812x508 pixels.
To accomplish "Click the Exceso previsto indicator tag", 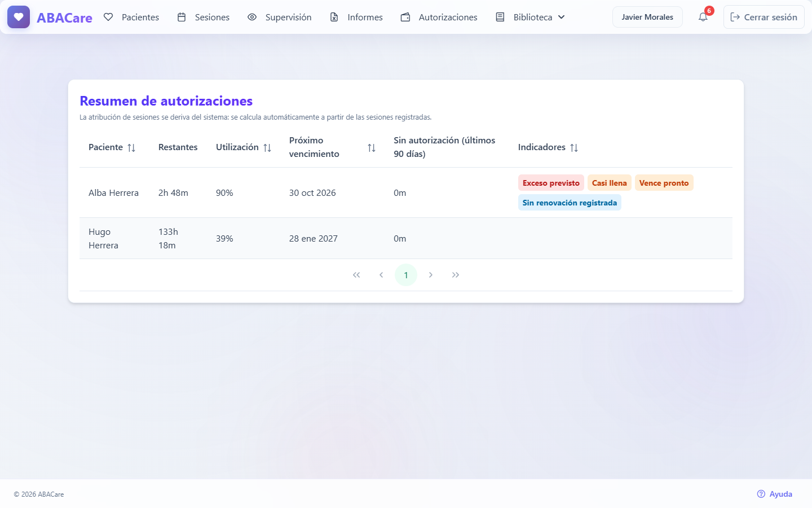I will pyautogui.click(x=551, y=183).
